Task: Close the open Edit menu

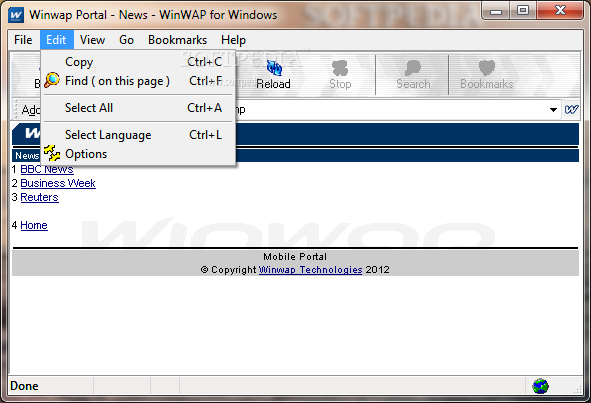Action: (56, 40)
